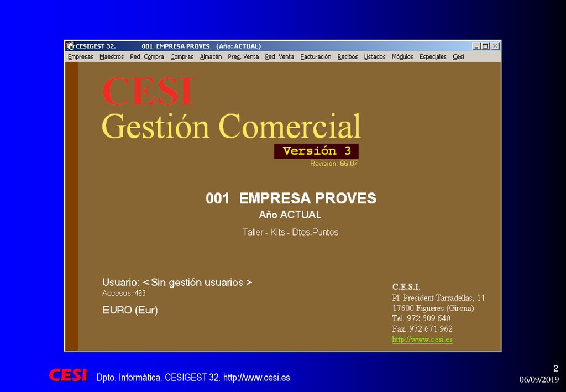Click the Año ACTUAL label
Screen dimensions: 566x392
click(x=290, y=215)
